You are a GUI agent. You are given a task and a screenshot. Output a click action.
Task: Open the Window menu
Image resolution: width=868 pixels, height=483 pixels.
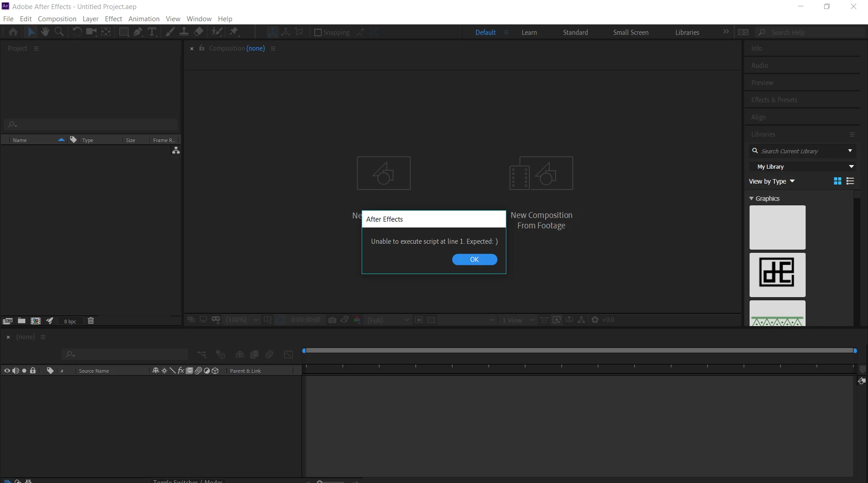click(199, 19)
